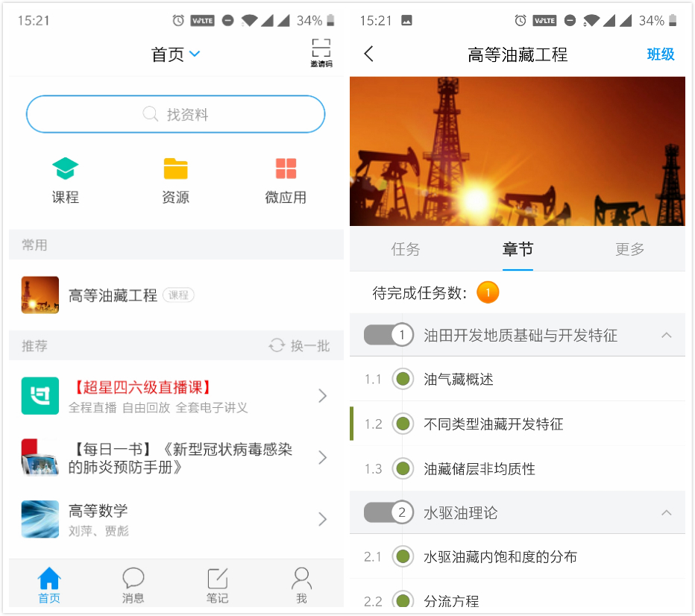Toggle status circle beside 不同类型油藏开发特征
Screen dimensions: 695x616
[403, 424]
